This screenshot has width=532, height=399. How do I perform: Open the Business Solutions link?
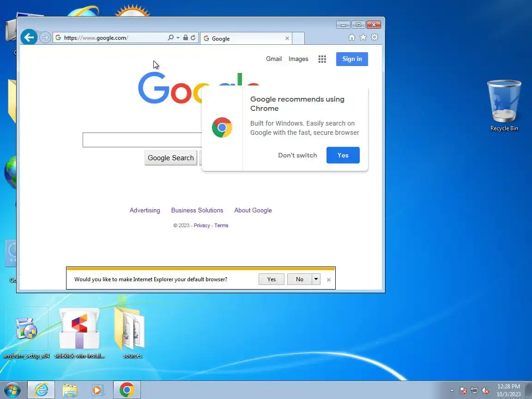tap(197, 211)
